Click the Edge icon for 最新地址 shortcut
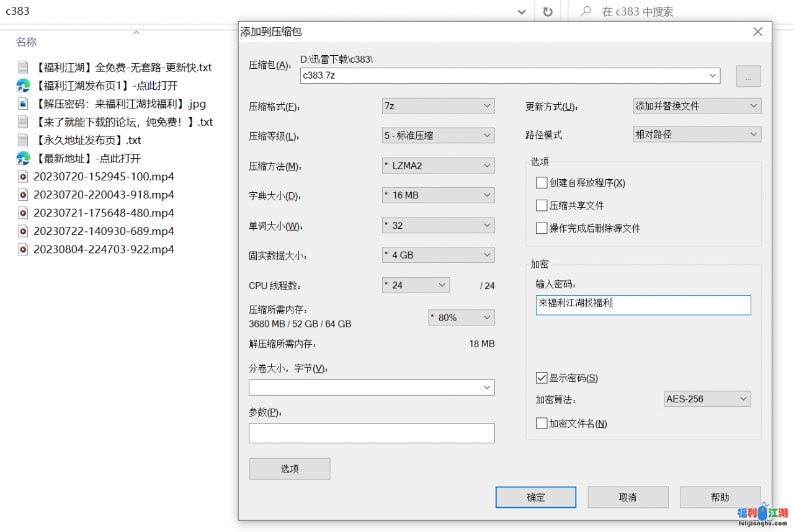 coord(23,159)
